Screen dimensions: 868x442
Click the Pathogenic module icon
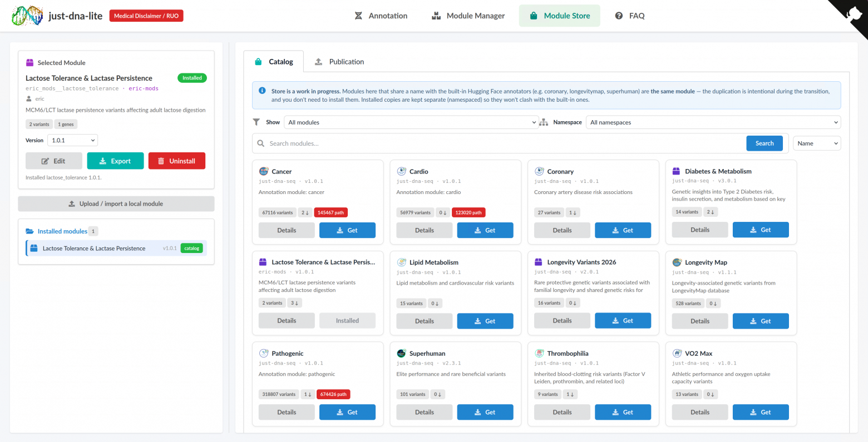click(264, 353)
